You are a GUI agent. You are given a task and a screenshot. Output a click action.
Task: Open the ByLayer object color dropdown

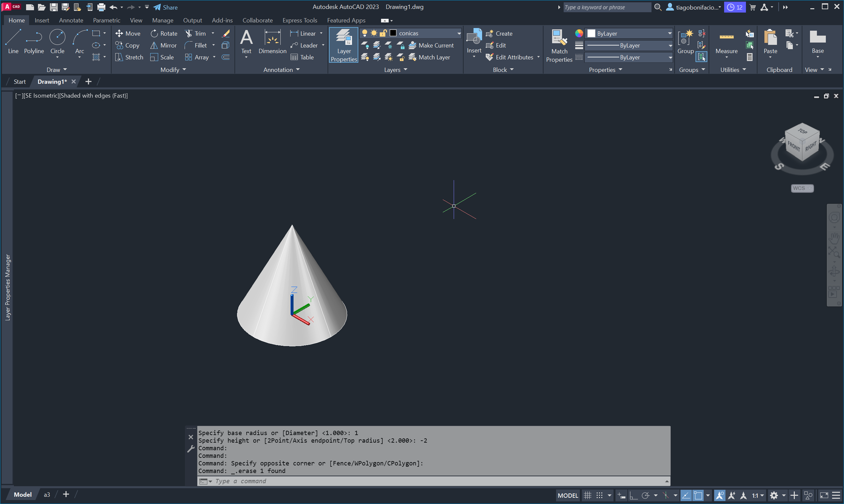pos(629,33)
